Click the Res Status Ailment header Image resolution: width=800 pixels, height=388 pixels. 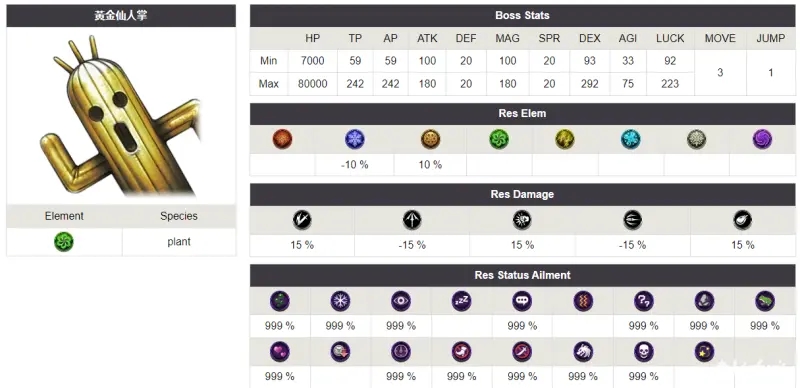522,275
